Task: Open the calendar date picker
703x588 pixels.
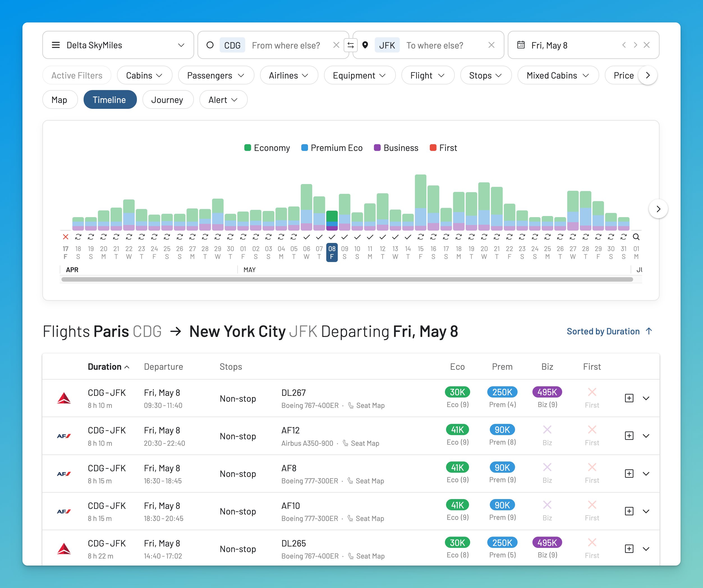Action: coord(521,45)
